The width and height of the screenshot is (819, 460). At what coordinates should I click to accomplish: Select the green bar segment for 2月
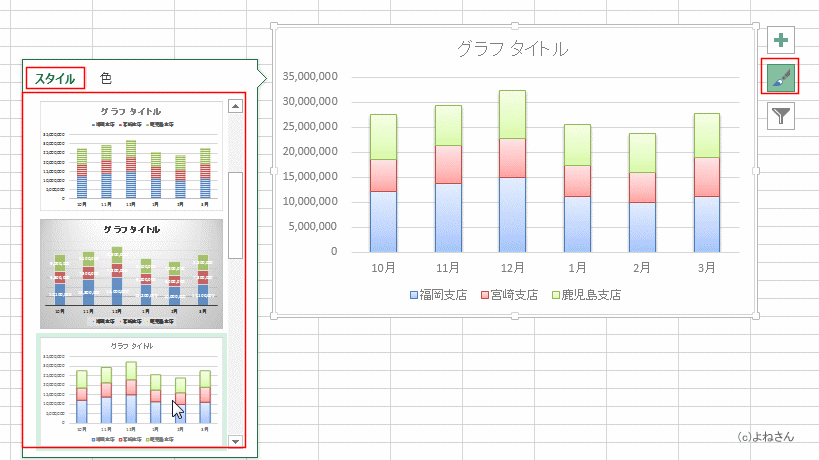click(x=642, y=153)
